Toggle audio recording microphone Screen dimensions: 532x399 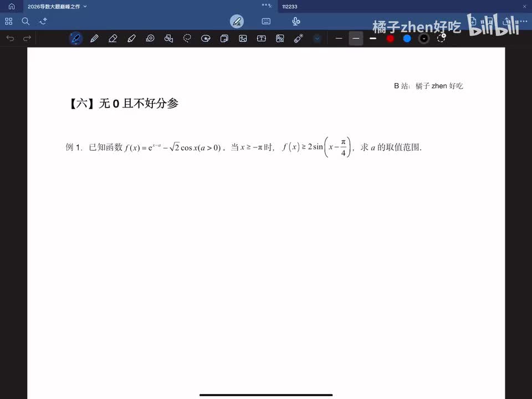[x=296, y=22]
